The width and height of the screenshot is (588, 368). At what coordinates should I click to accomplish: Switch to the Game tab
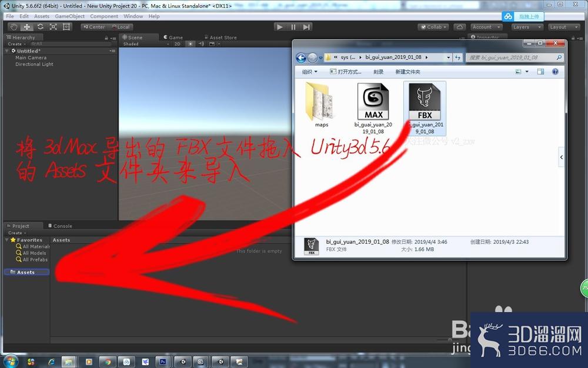point(173,37)
